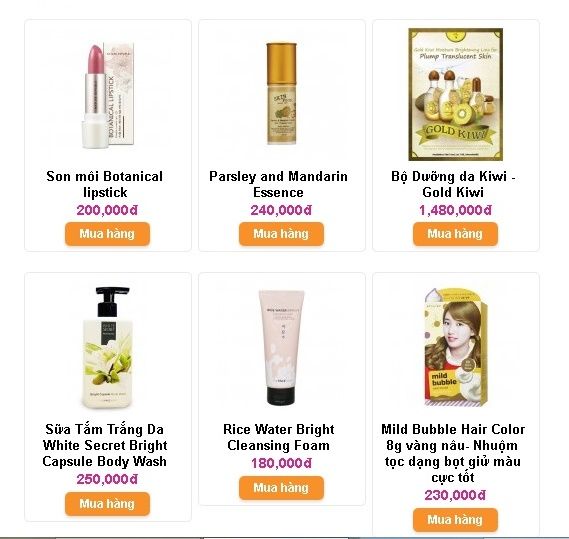Image resolution: width=569 pixels, height=539 pixels.
Task: Select the 1,480,000đ price label
Action: (x=455, y=210)
